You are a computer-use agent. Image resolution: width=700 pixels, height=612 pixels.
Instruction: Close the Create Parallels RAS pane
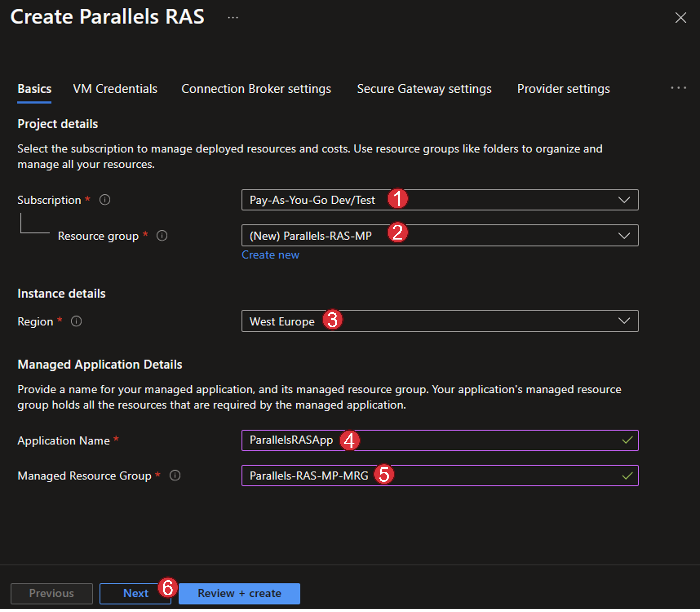click(x=681, y=17)
